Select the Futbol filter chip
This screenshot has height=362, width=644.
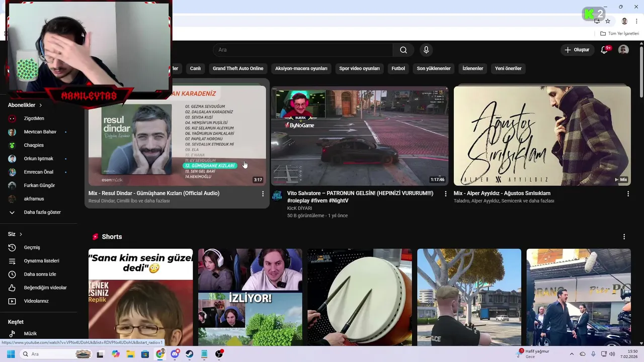(x=398, y=68)
